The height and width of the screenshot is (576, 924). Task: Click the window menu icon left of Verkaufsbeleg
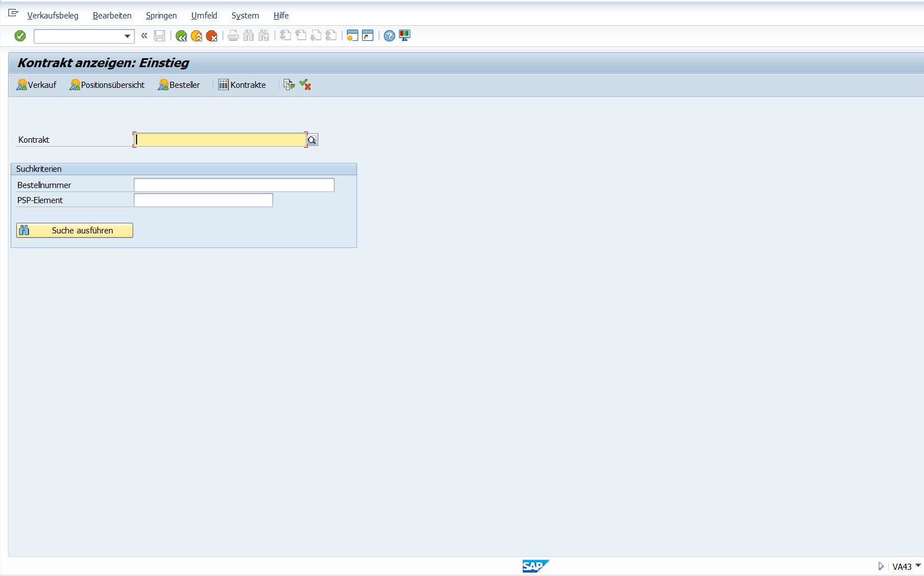pyautogui.click(x=13, y=13)
